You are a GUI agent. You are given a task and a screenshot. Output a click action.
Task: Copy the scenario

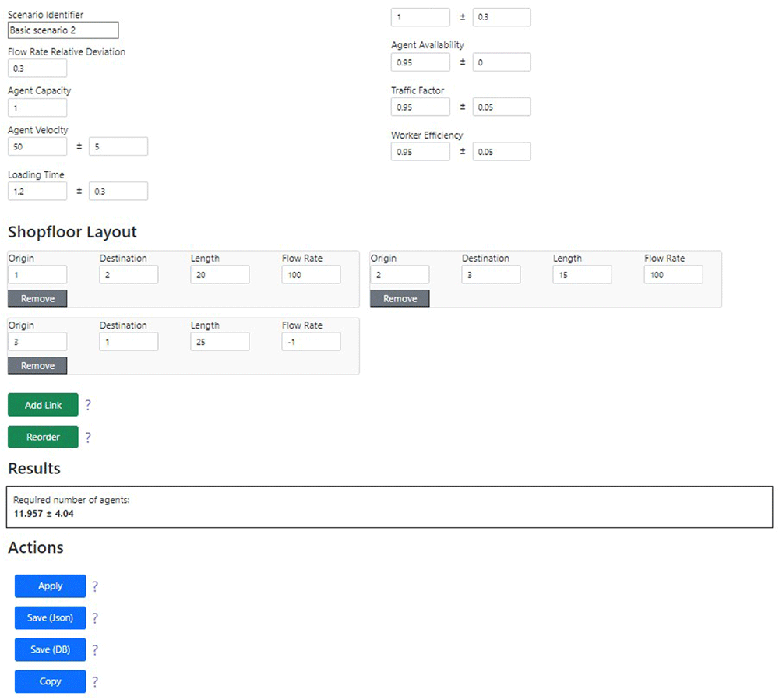[50, 681]
